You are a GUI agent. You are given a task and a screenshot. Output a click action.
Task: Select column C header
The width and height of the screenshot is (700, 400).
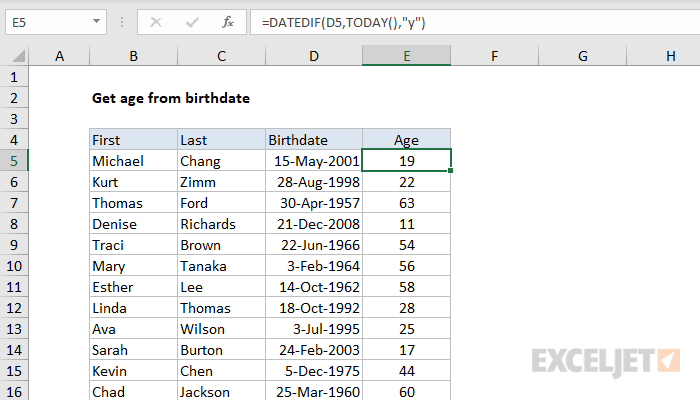tap(221, 56)
